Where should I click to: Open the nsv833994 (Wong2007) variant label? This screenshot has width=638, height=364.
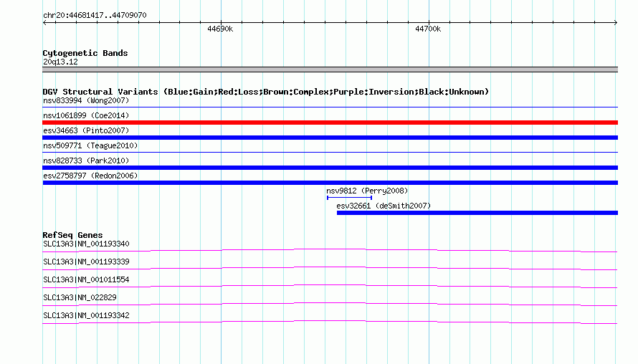click(86, 100)
